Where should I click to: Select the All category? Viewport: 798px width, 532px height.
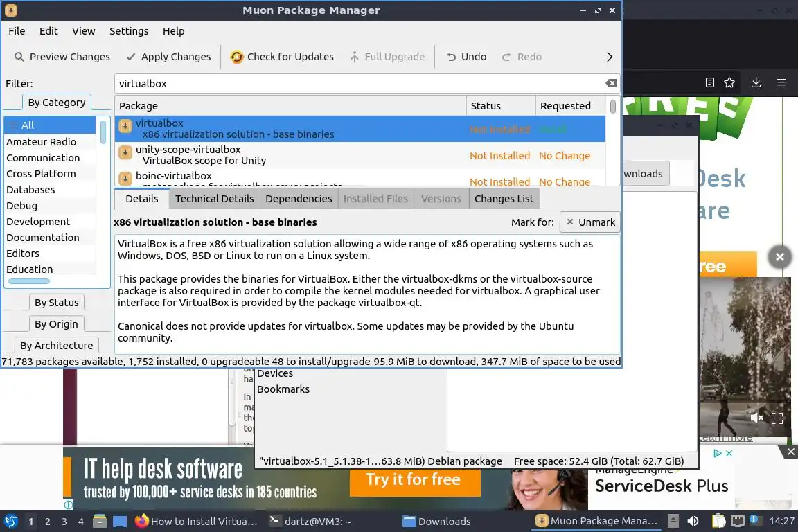50,125
